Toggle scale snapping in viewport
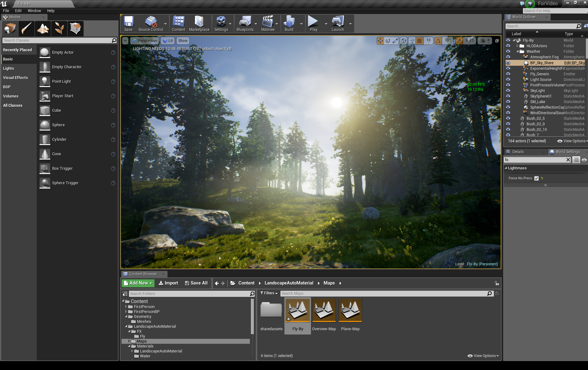This screenshot has height=370, width=588. pos(459,40)
